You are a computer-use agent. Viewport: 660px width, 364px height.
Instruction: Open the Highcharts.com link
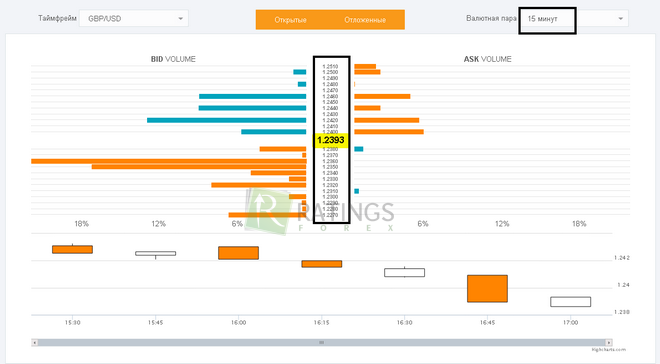[x=609, y=350]
